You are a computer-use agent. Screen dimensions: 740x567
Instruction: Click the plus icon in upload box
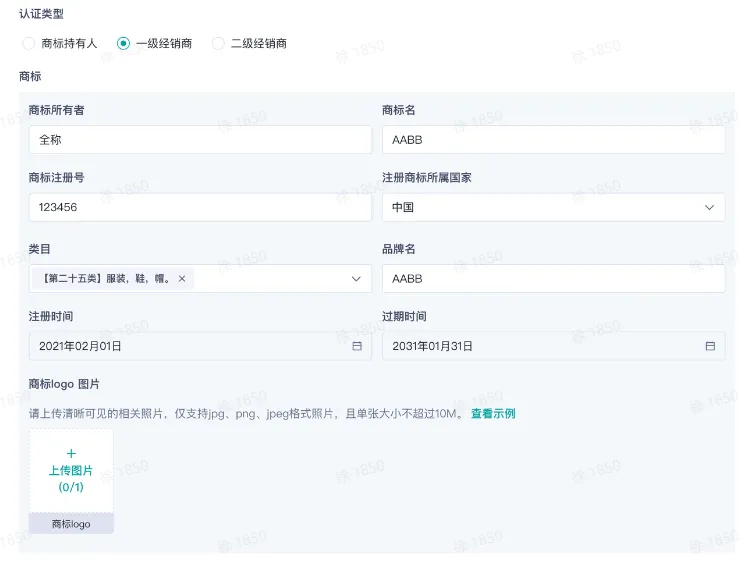pos(71,454)
